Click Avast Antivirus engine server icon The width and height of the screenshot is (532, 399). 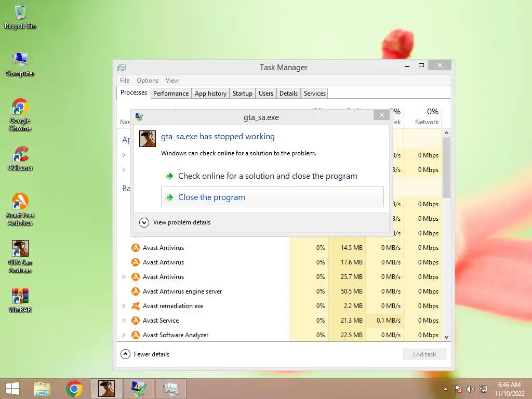coord(136,291)
